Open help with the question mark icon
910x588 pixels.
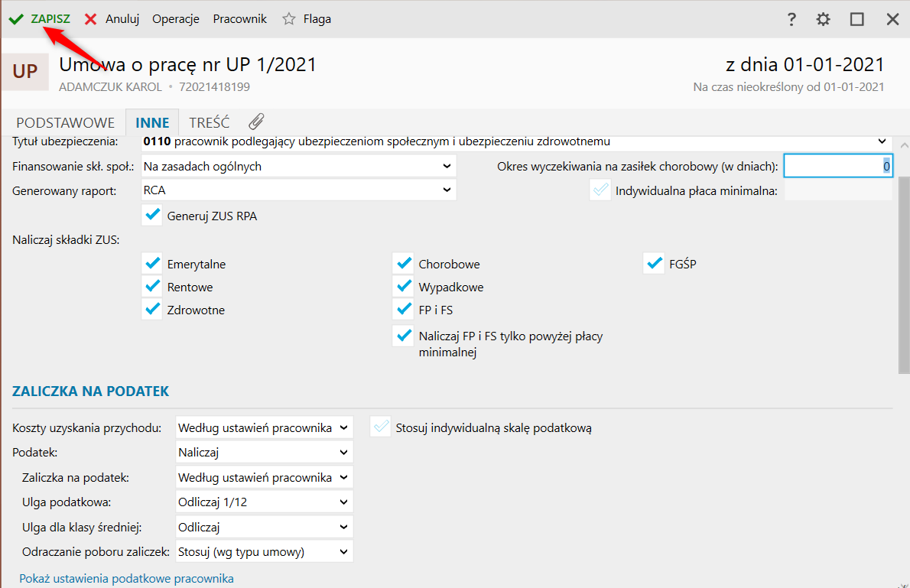tap(791, 19)
